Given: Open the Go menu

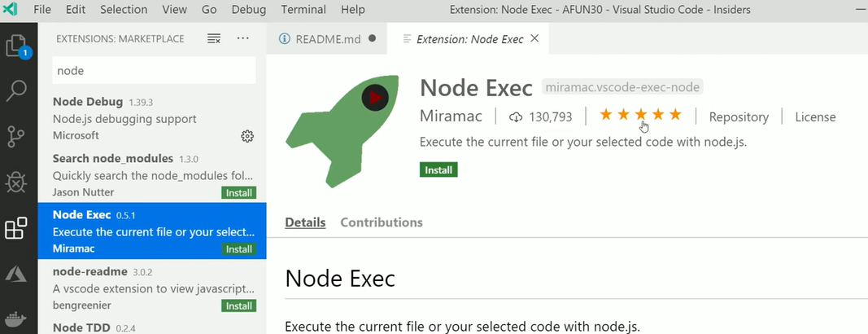Looking at the screenshot, I should point(209,10).
